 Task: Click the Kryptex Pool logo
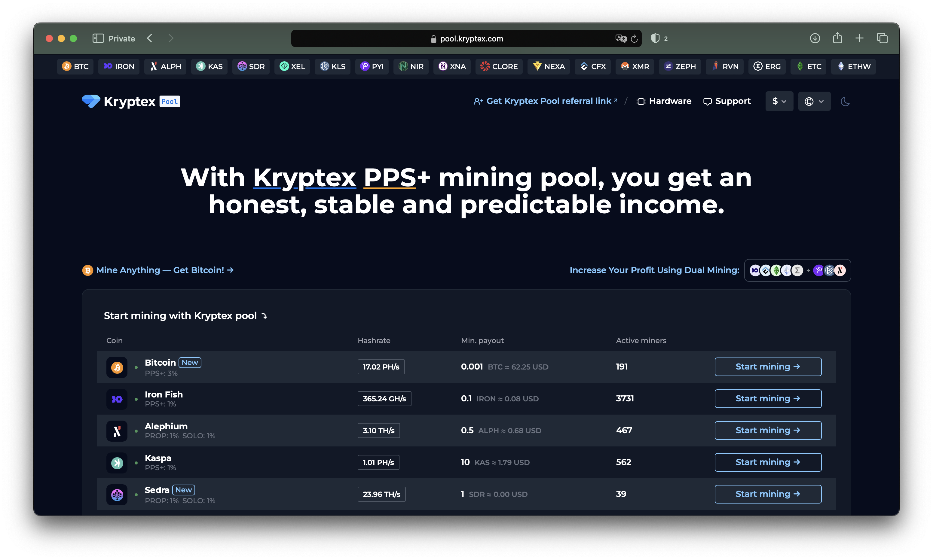130,101
